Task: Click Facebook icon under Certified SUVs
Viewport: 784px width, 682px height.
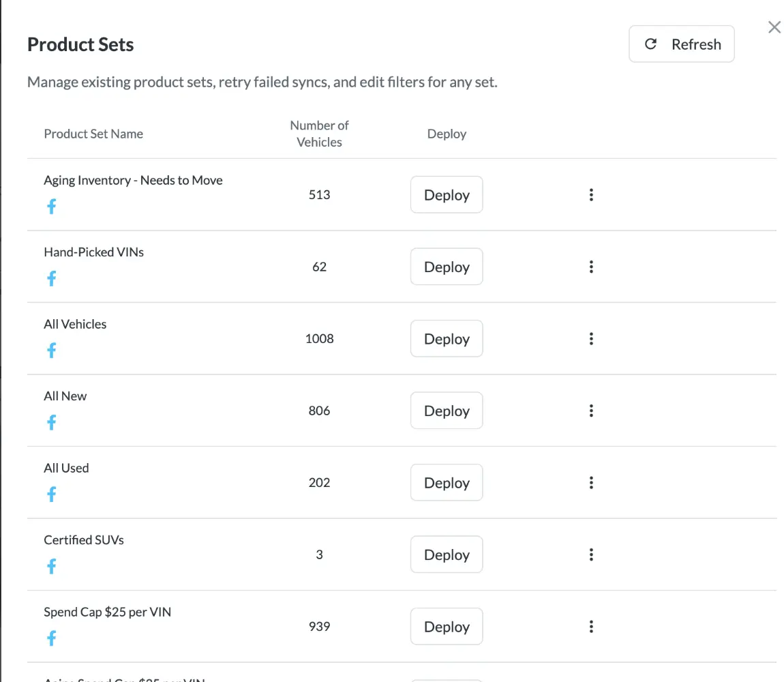Action: coord(52,566)
